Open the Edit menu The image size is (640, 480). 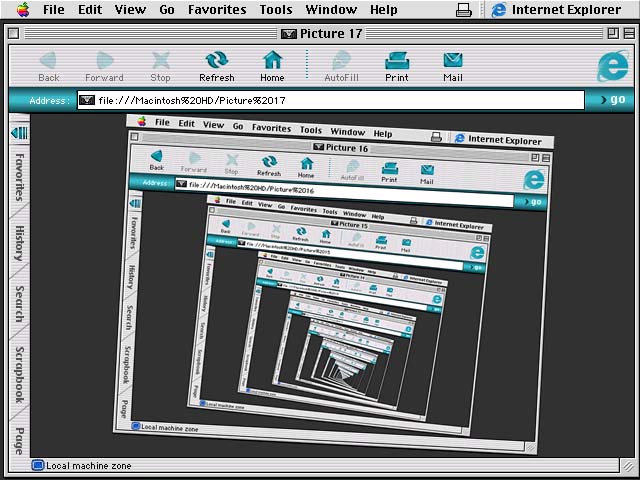pos(90,9)
